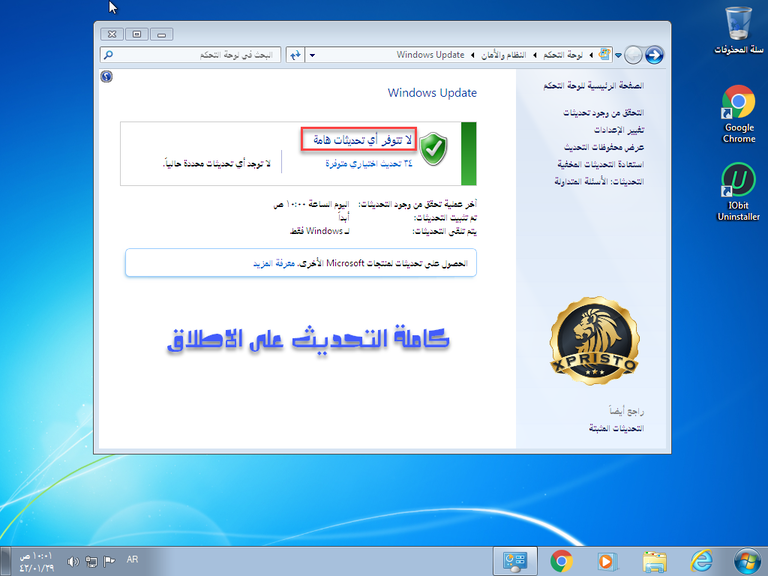Image resolution: width=768 pixels, height=576 pixels.
Task: Open Internet Explorer from the taskbar
Action: coord(701,561)
